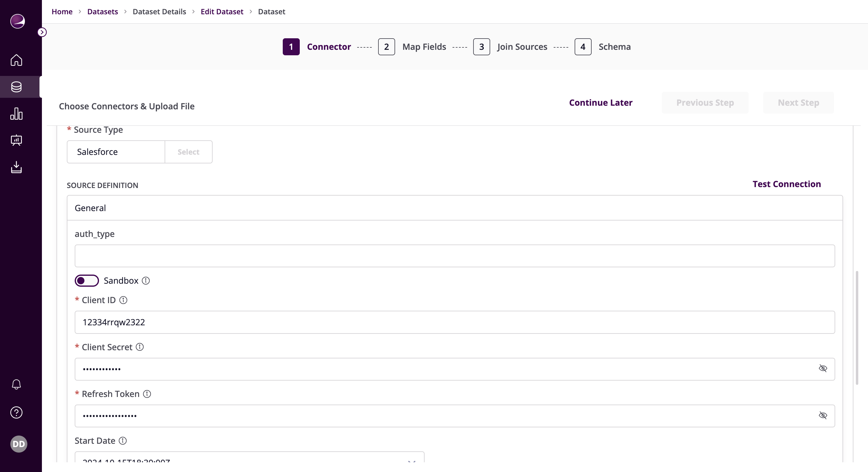Show the Refresh Token value
This screenshot has width=868, height=472.
(x=823, y=416)
